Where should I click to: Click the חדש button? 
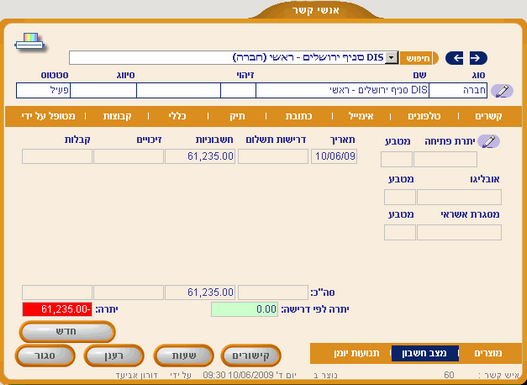coord(67,332)
